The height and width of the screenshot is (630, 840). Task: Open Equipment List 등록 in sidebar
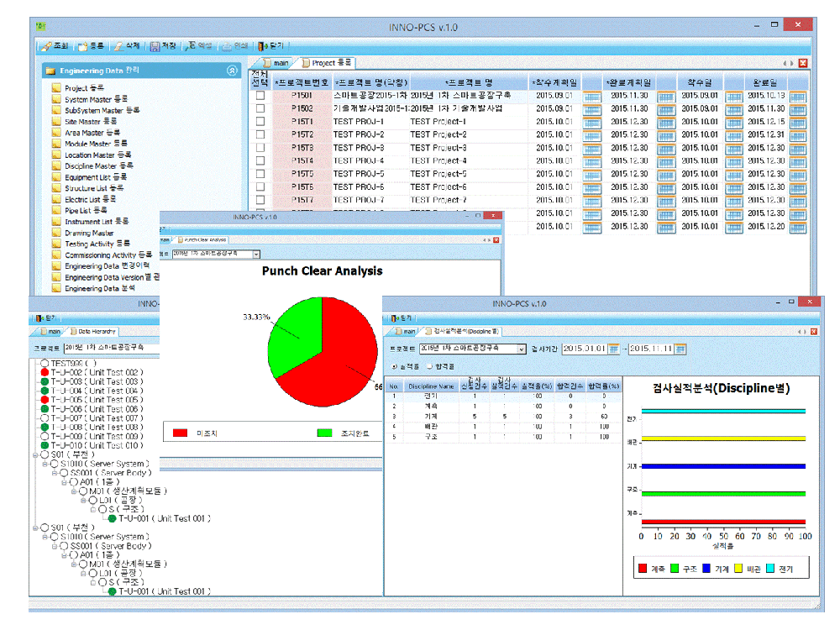point(96,177)
